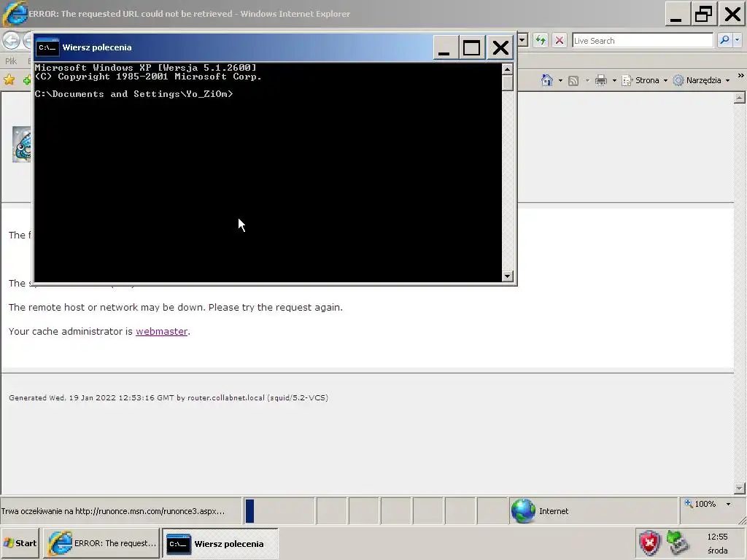This screenshot has width=747, height=560.
Task: Click the red Stop loading icon
Action: (x=560, y=41)
